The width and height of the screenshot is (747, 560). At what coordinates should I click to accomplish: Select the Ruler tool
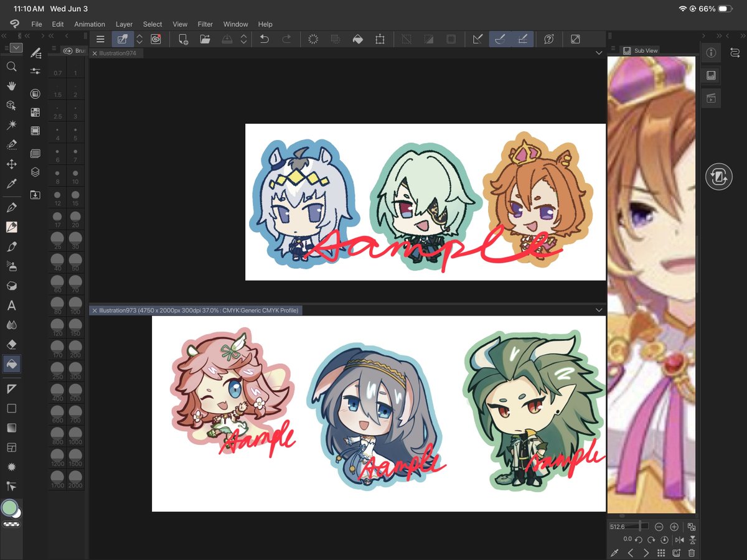tap(11, 389)
